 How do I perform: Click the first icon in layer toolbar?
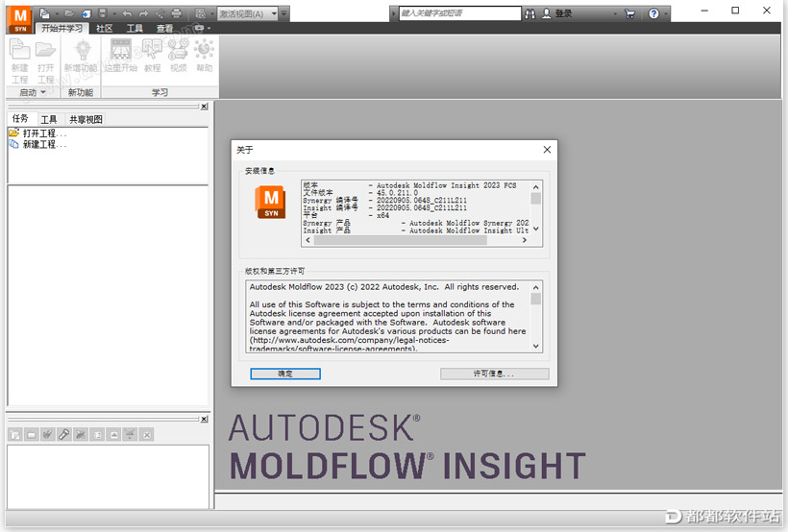(x=15, y=435)
